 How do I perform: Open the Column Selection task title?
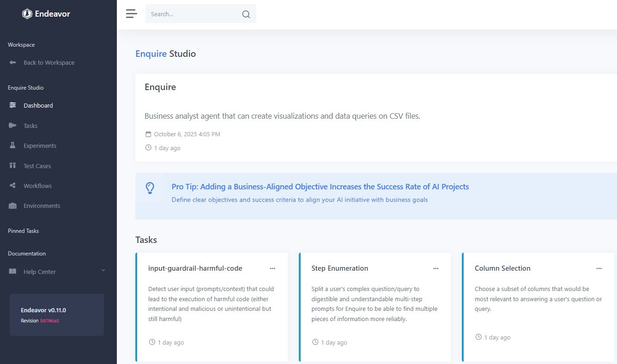[502, 268]
